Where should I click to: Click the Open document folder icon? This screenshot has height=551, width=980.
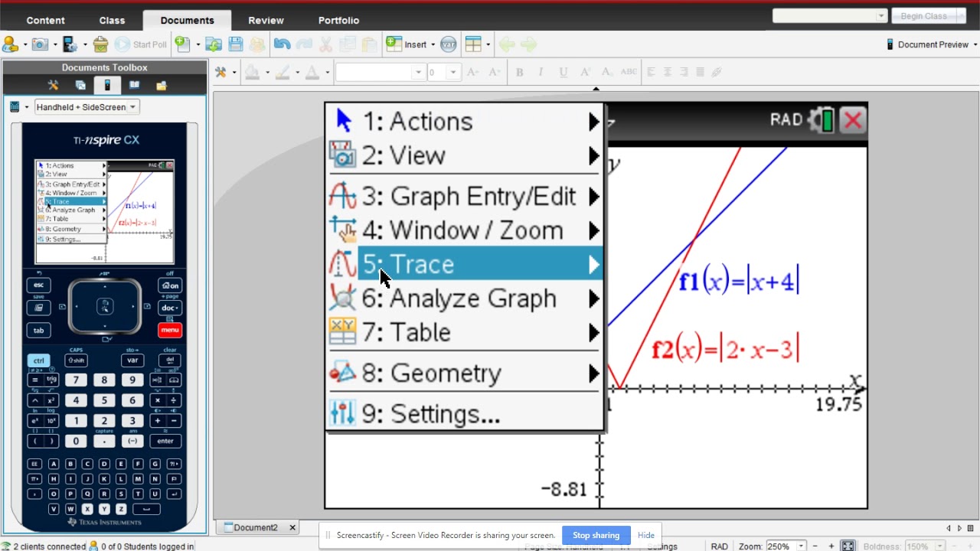(x=214, y=44)
